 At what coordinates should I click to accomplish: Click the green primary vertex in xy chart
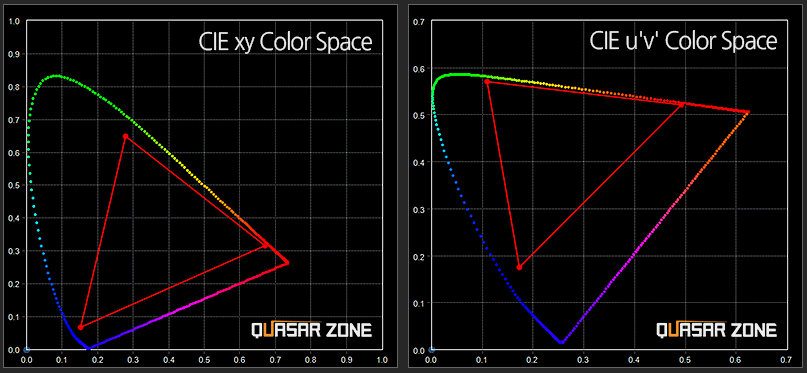coord(126,136)
